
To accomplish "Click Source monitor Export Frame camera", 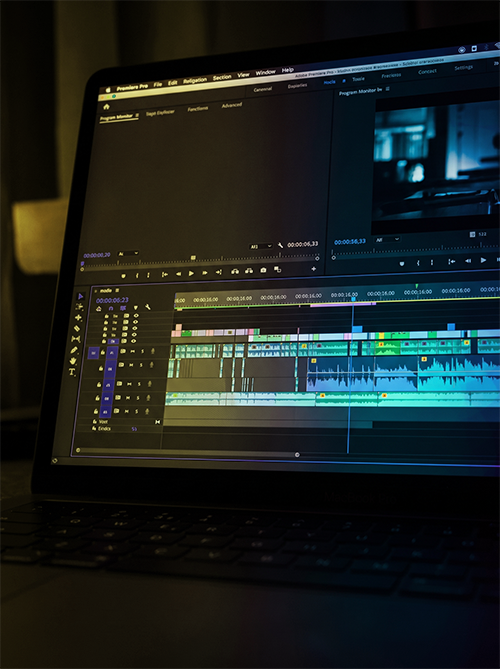I will click(x=263, y=270).
